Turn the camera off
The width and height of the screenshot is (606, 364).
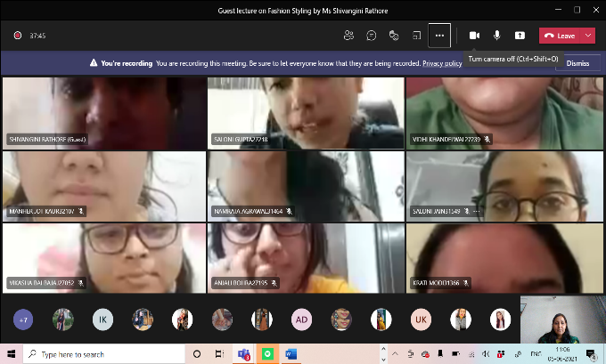474,36
